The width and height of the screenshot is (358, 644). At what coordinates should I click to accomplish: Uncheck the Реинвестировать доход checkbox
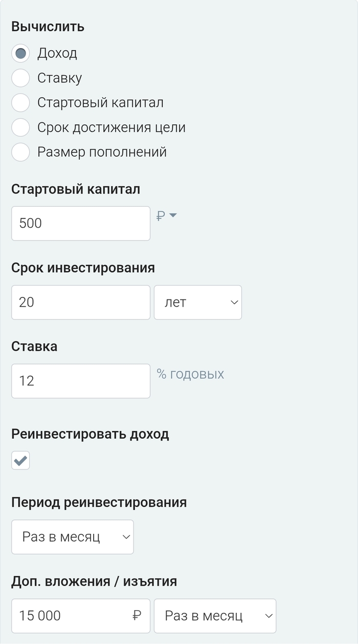(x=20, y=461)
